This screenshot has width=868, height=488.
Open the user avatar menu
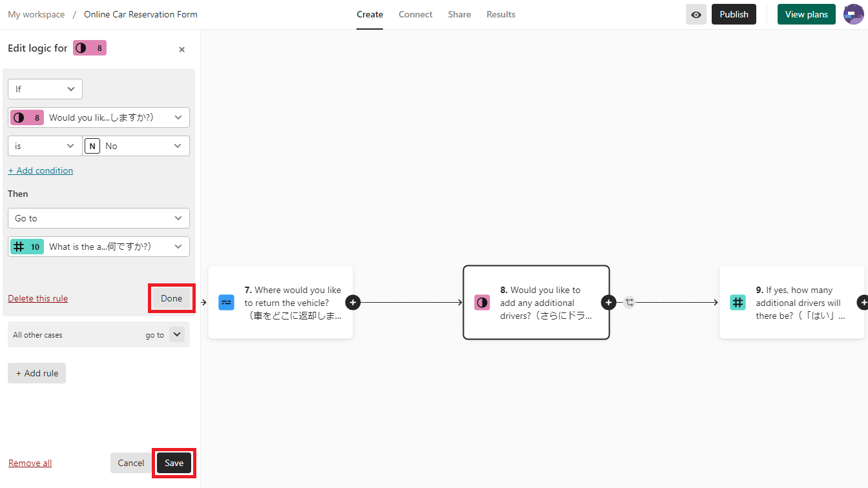click(x=853, y=14)
